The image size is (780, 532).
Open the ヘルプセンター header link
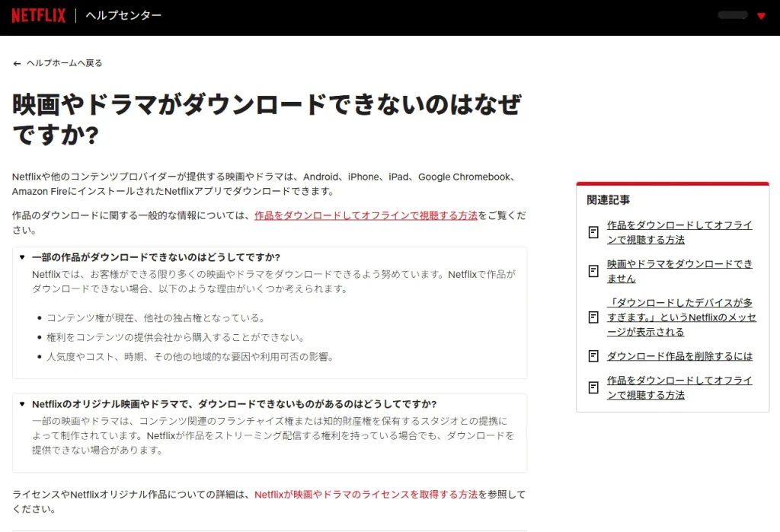point(123,15)
